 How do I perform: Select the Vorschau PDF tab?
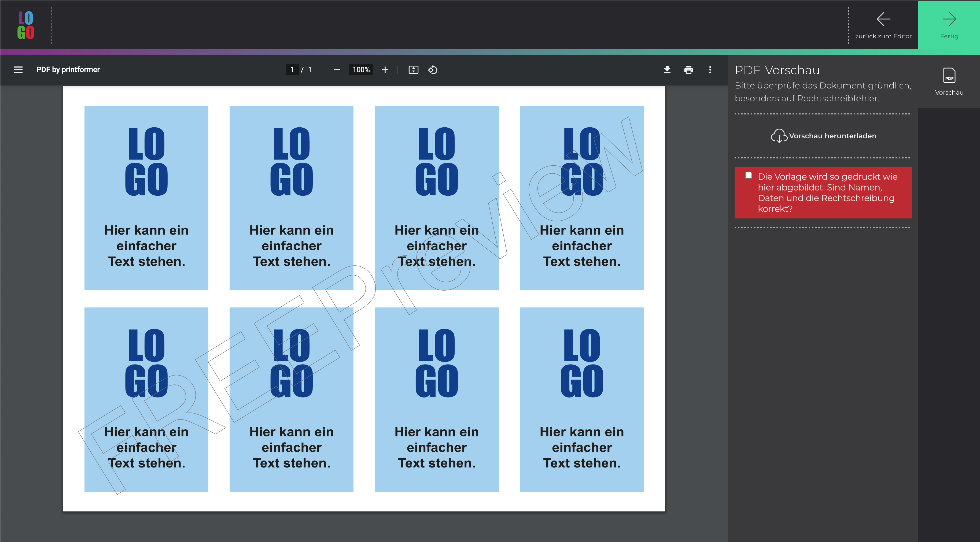pyautogui.click(x=949, y=81)
